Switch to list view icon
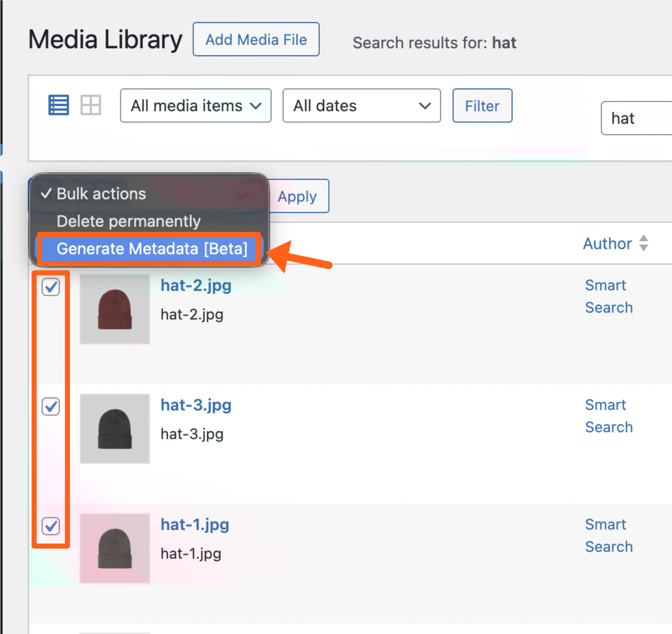The height and width of the screenshot is (634, 672). [x=59, y=105]
